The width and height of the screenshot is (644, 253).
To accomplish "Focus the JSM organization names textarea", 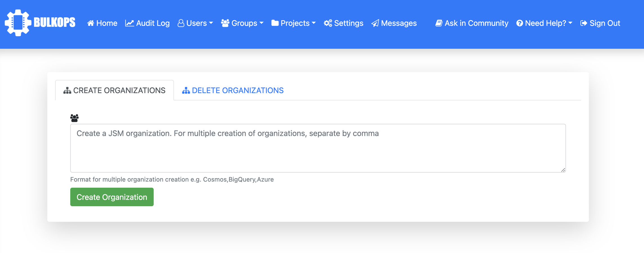I will 318,148.
